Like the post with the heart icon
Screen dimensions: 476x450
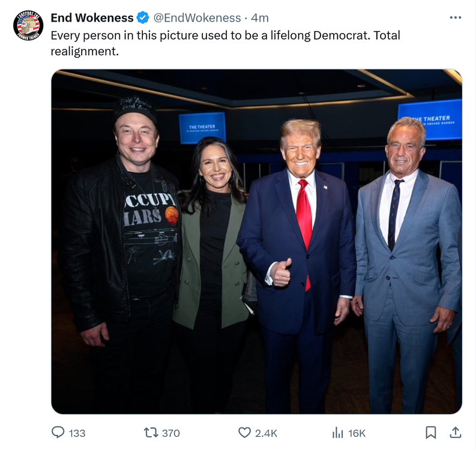pyautogui.click(x=244, y=432)
